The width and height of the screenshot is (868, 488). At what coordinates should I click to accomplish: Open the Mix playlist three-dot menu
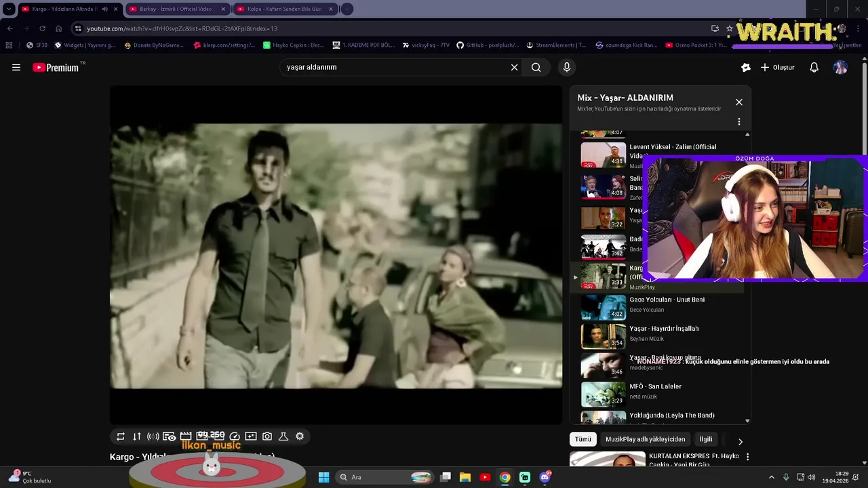[739, 122]
